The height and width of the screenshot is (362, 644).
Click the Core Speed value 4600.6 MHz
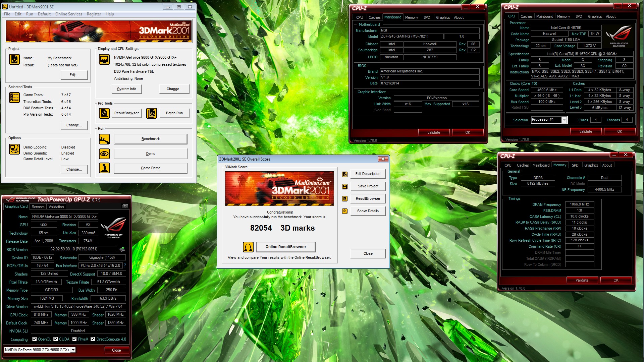pos(547,90)
